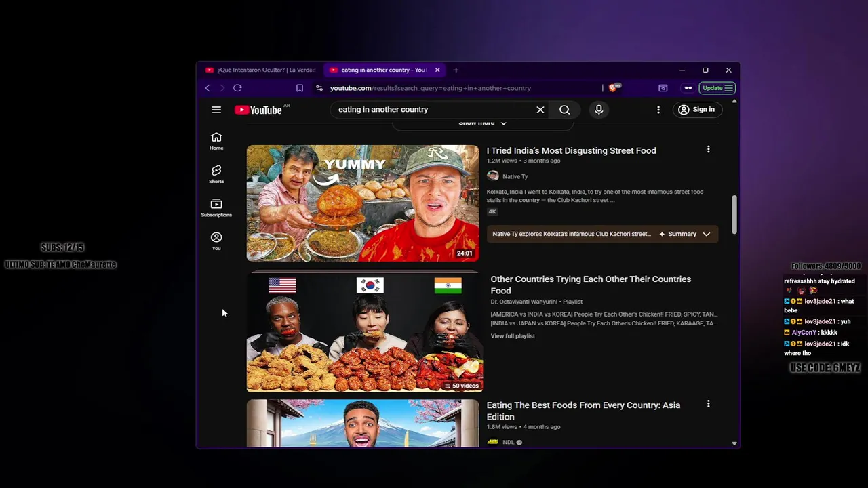Switch to '¿Qué Intentaron Ocultar?' tab
The width and height of the screenshot is (868, 488).
click(260, 70)
